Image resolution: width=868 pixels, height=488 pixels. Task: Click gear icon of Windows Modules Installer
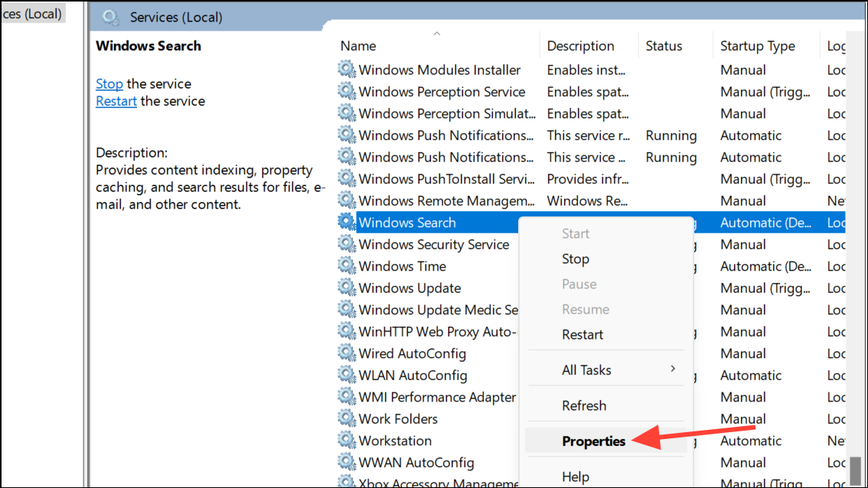point(347,69)
